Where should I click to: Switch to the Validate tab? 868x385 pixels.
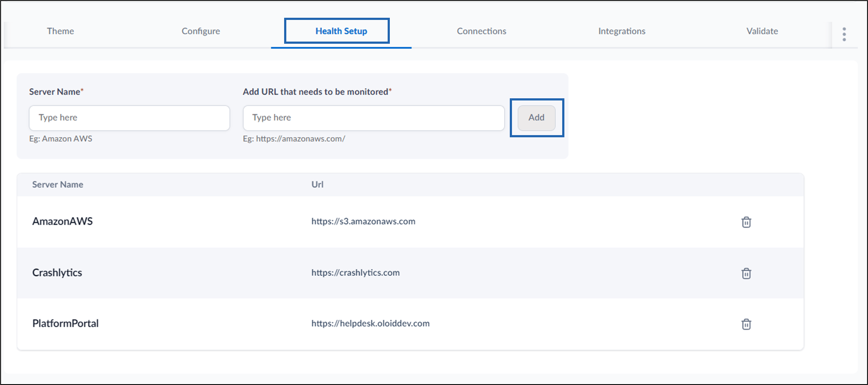coord(762,31)
